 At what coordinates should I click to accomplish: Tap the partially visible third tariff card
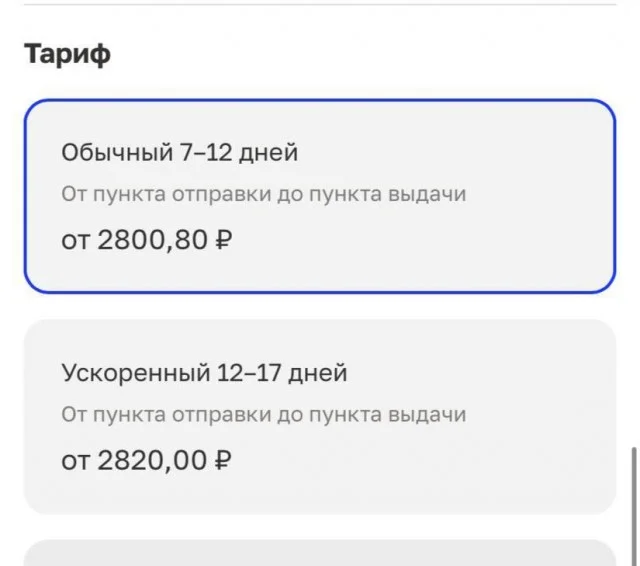point(319,554)
